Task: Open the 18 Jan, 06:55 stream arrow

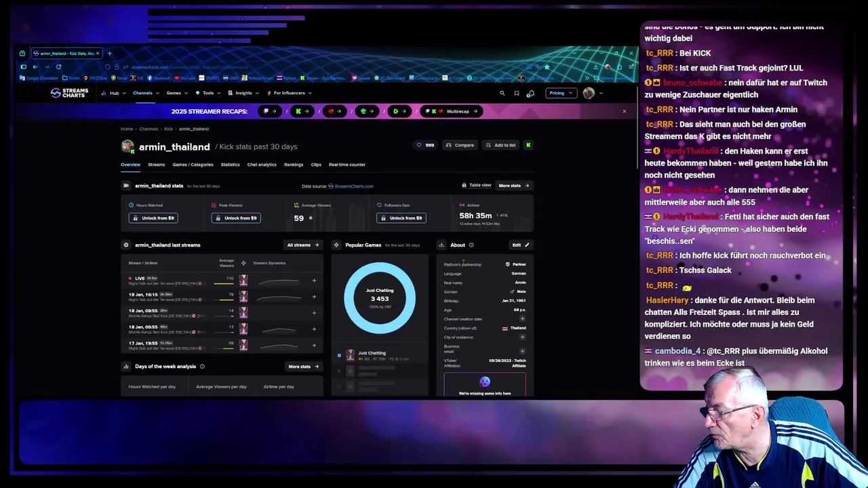Action: (314, 329)
